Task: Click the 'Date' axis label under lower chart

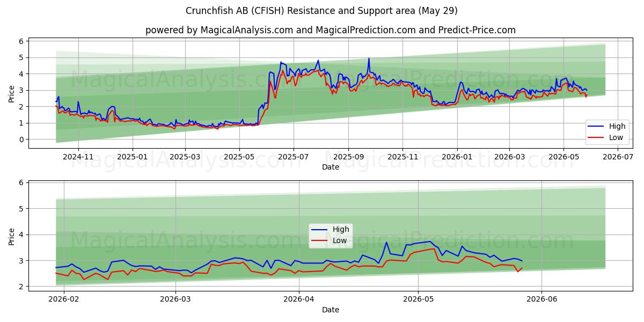Action: [x=331, y=310]
